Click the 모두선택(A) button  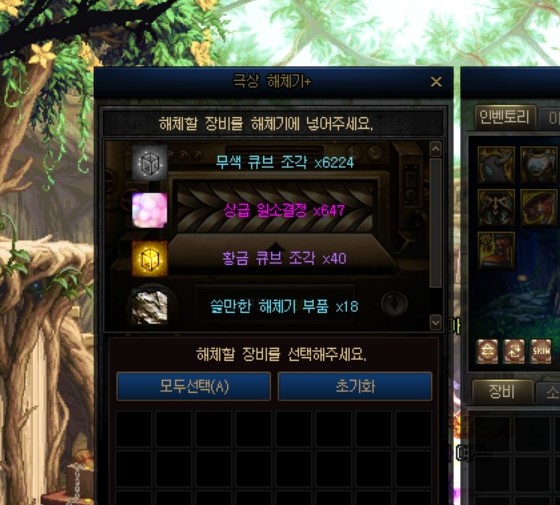(x=194, y=386)
